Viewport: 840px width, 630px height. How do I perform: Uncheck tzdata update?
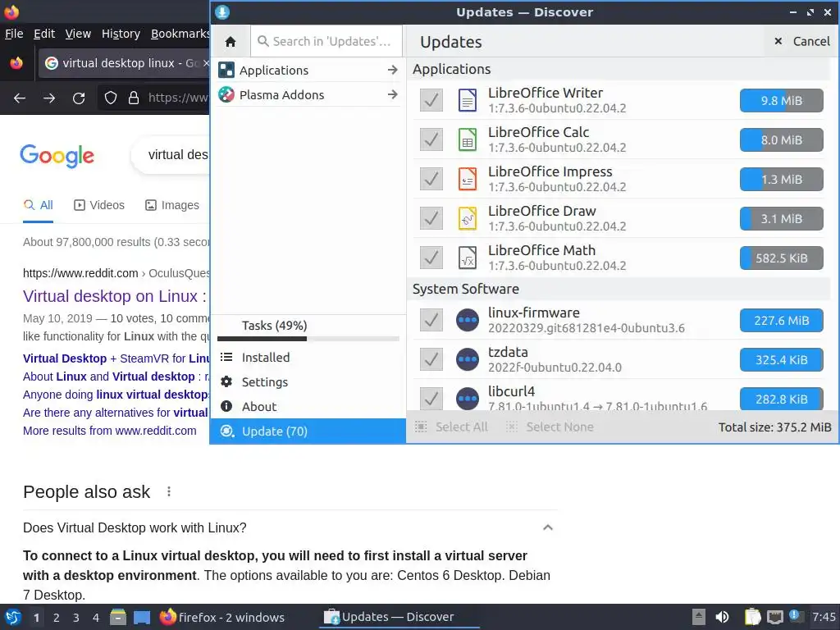click(x=431, y=359)
